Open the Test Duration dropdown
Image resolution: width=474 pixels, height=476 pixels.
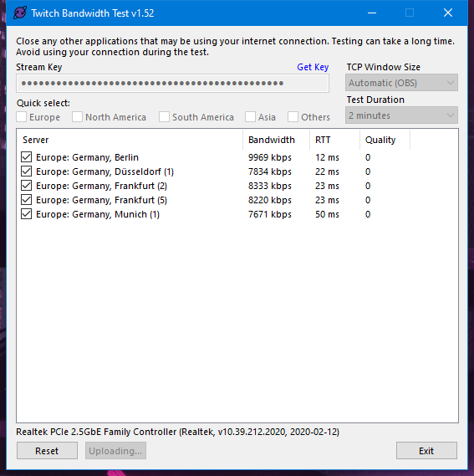point(401,115)
